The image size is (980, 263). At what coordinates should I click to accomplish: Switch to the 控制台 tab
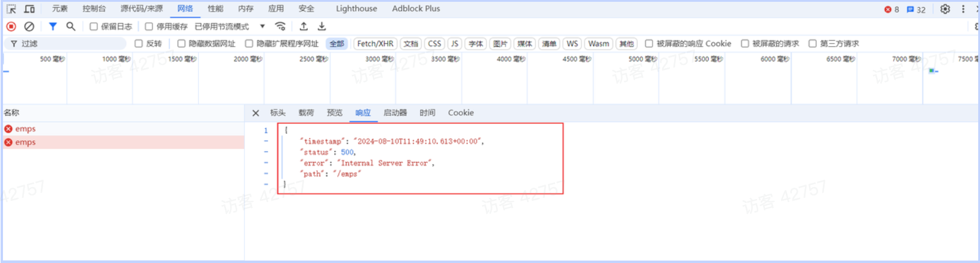pos(94,9)
